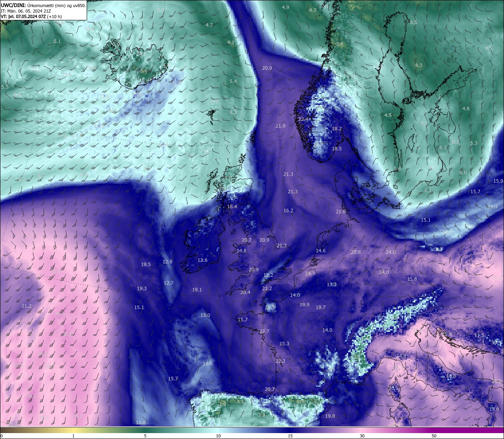
Task: Click the map value 20.4
Action: coord(245,293)
